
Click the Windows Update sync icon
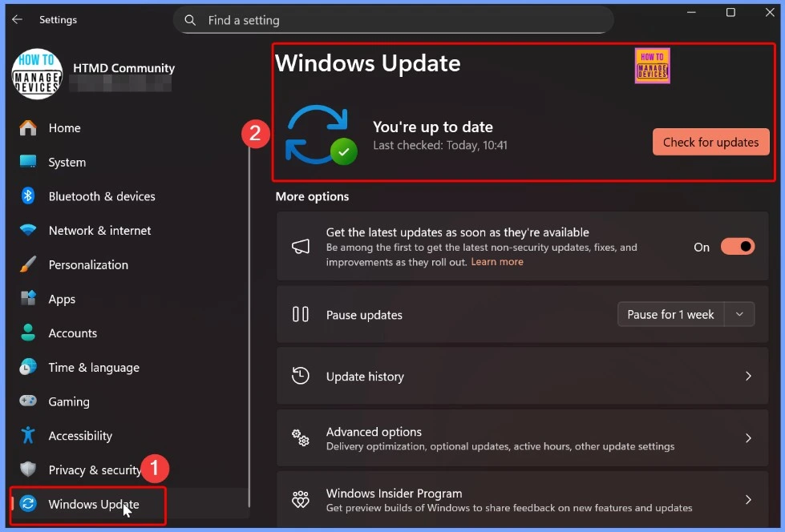(29, 505)
